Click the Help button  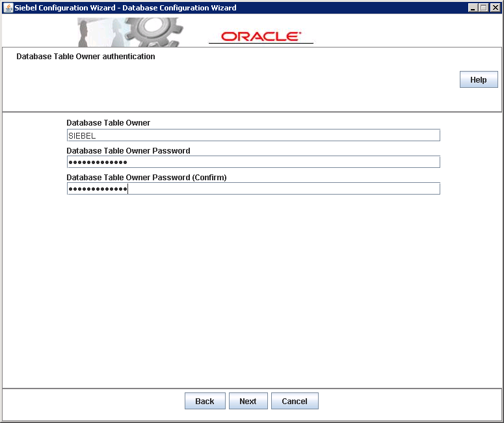(x=479, y=79)
